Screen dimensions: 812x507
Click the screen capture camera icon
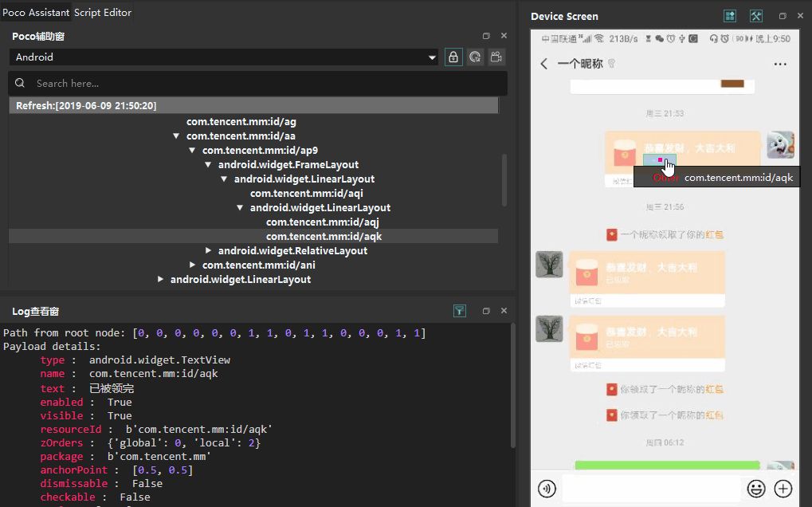click(496, 57)
